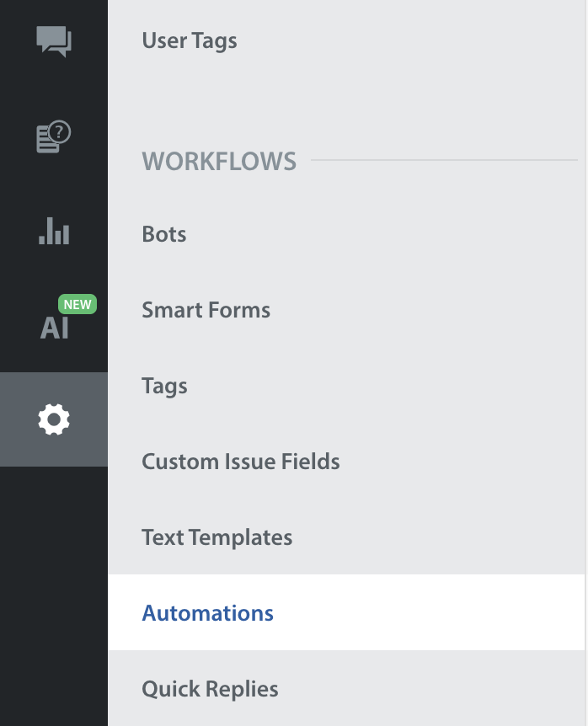588x726 pixels.
Task: Click empty dark sidebar area below the gear
Action: point(54,590)
